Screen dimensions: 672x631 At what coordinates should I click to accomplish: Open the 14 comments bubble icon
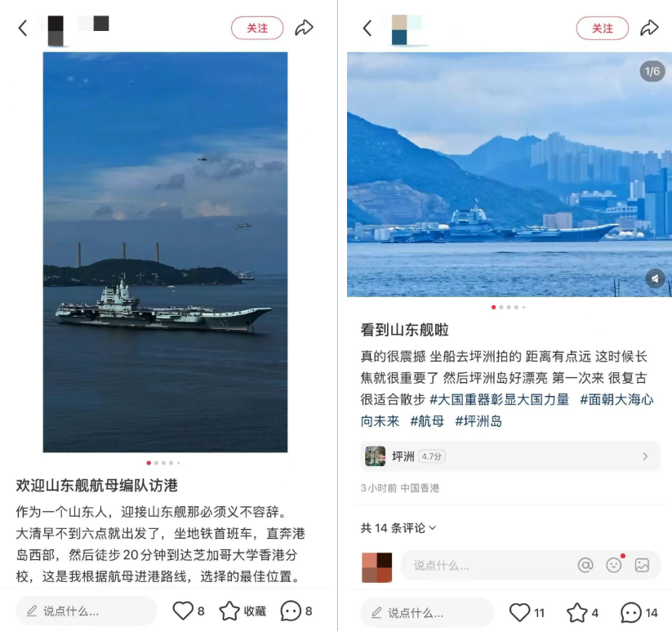(631, 612)
